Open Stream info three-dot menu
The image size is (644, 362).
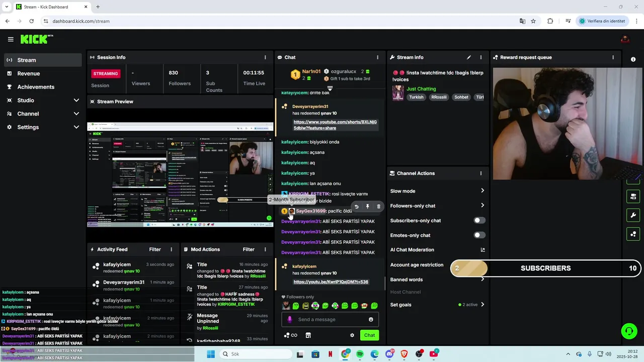click(x=480, y=57)
